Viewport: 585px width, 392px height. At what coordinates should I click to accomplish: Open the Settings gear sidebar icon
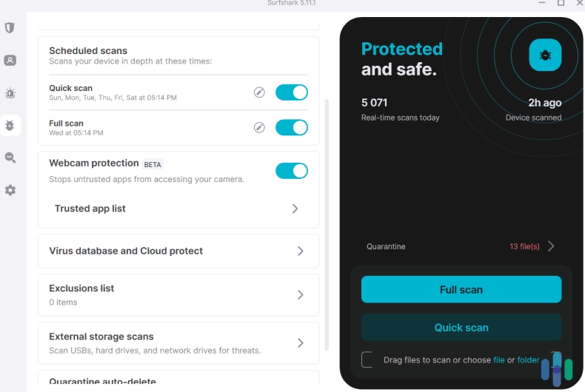coord(10,190)
